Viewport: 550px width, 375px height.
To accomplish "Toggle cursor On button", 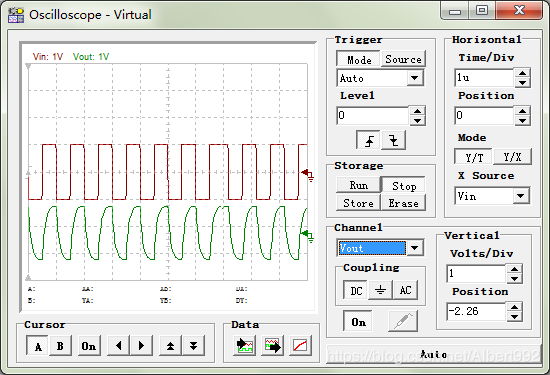I will click(89, 346).
